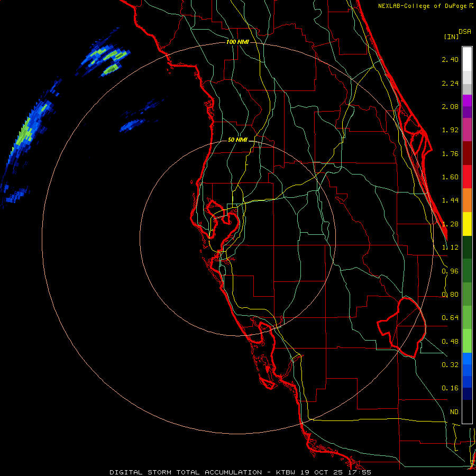This screenshot has height=476, width=476.
Task: Click the ND legend label
Action: (x=454, y=412)
